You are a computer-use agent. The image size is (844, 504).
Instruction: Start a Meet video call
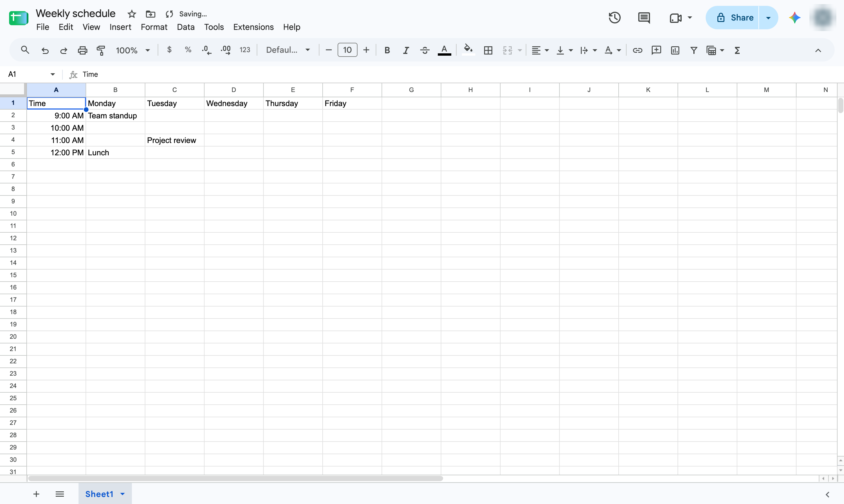(x=675, y=18)
